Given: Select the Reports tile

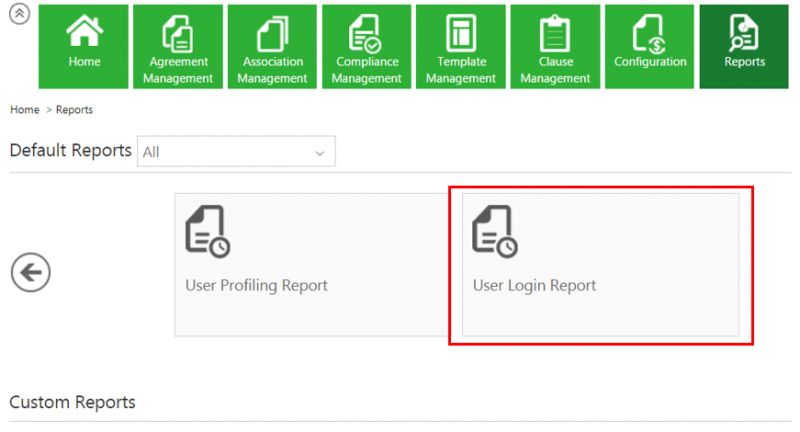Looking at the screenshot, I should click(x=744, y=47).
